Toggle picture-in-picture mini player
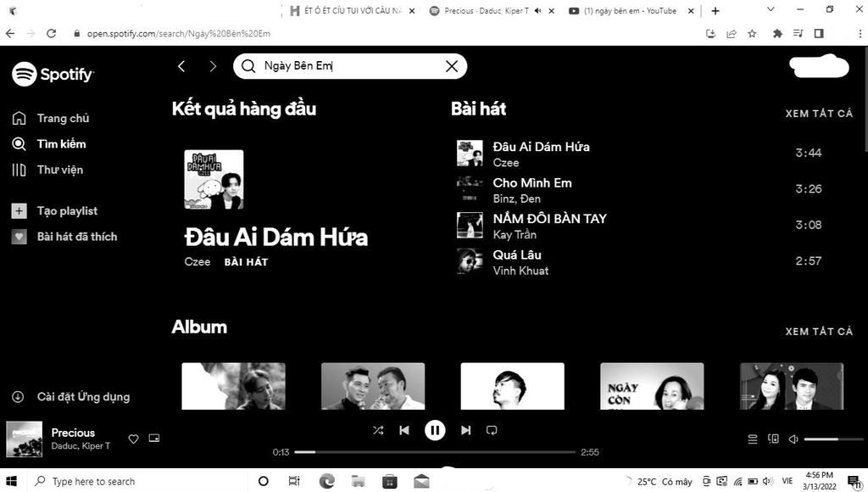This screenshot has height=492, width=868. click(x=154, y=439)
